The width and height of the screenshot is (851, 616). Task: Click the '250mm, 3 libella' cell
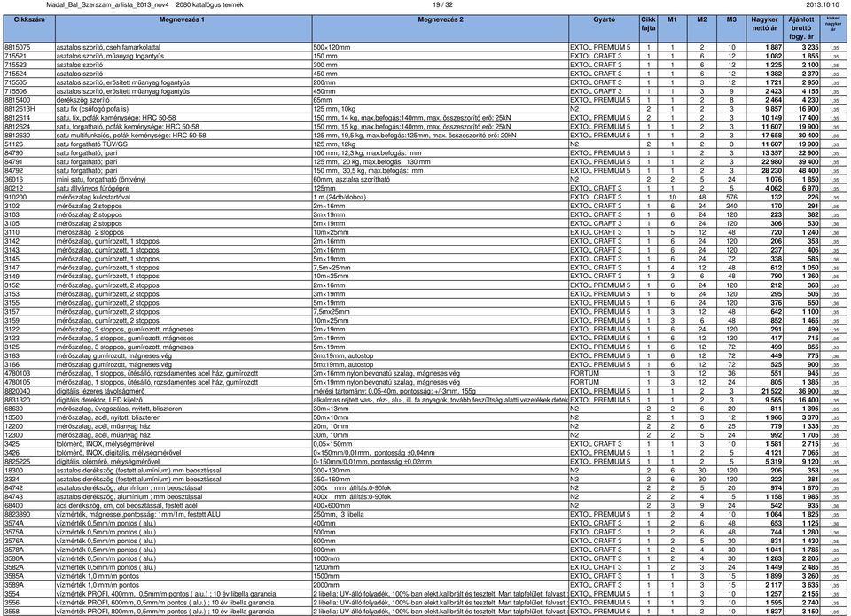339,514
